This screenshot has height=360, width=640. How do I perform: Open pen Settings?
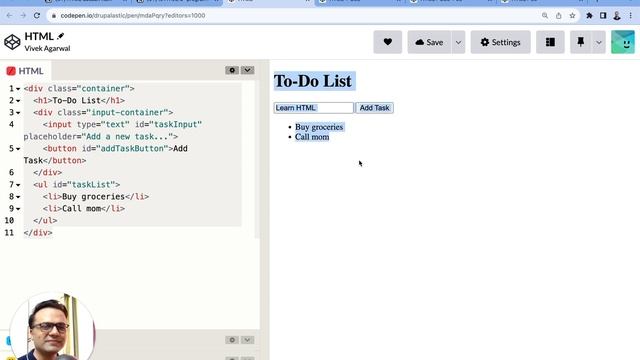coord(500,42)
